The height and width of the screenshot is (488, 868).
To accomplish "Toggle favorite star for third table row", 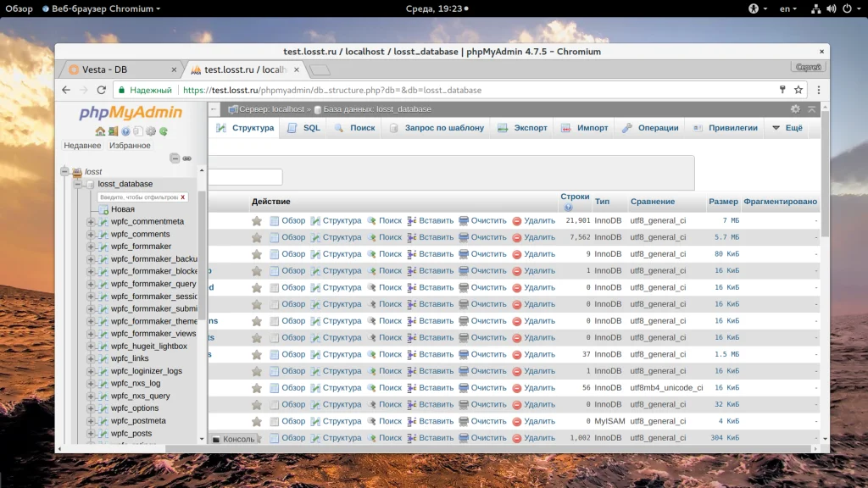I will pyautogui.click(x=257, y=254).
